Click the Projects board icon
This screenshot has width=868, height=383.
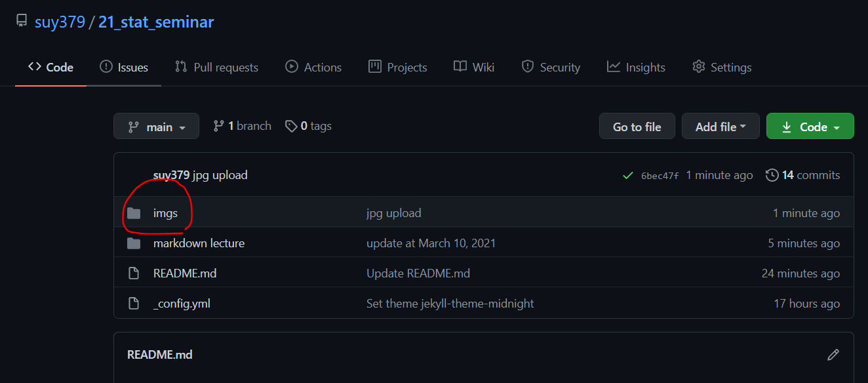(x=375, y=66)
